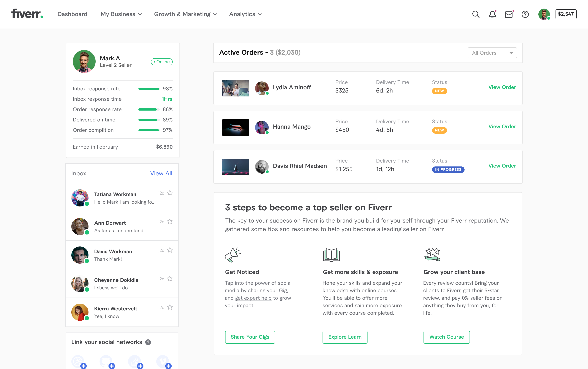View Lydia Aminoff's order

click(x=502, y=87)
